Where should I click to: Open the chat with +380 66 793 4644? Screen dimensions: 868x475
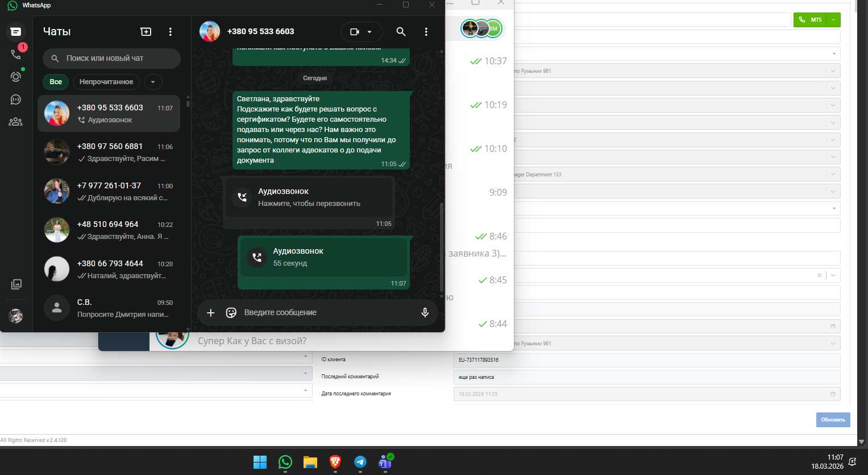point(109,270)
